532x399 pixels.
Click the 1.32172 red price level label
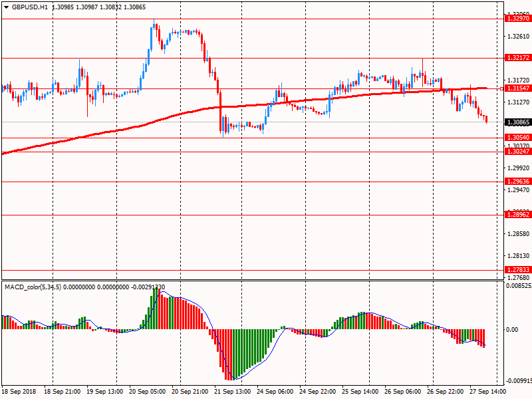tap(517, 59)
